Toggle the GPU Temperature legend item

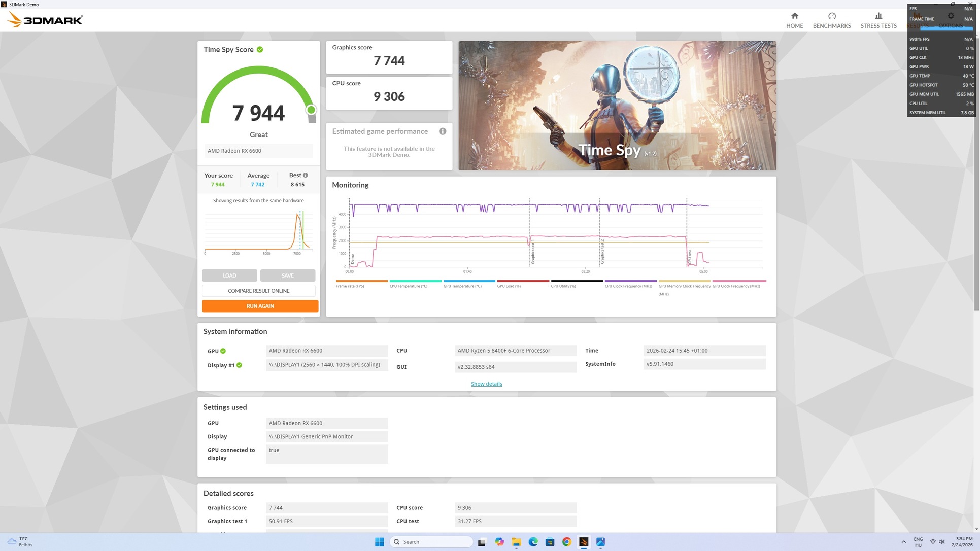click(x=462, y=286)
